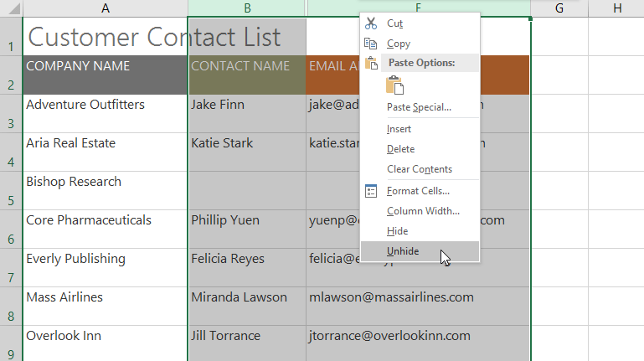Open Paste Special from the context menu
Screen dimensions: 644x361
click(x=419, y=107)
